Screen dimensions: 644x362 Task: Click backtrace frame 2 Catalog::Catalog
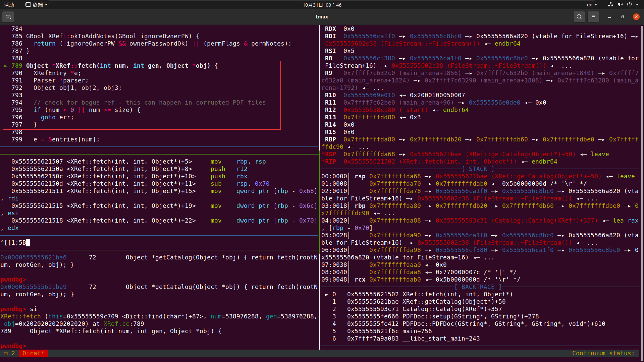(417, 309)
